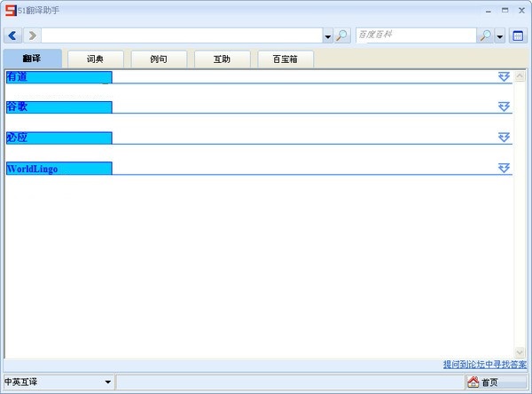532x394 pixels.
Task: Switch to the 词典 tab
Action: (x=96, y=59)
